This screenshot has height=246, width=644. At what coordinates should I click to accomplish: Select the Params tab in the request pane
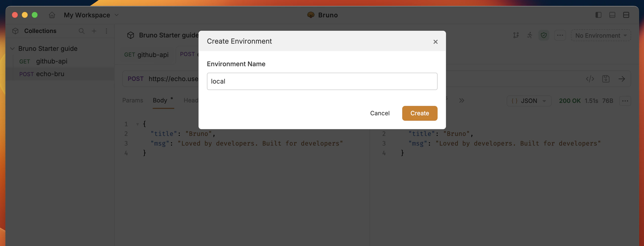tap(133, 100)
